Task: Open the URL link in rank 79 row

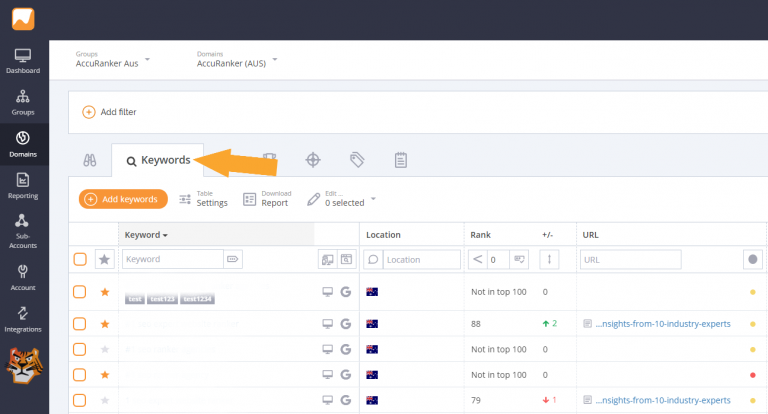Action: [x=663, y=400]
